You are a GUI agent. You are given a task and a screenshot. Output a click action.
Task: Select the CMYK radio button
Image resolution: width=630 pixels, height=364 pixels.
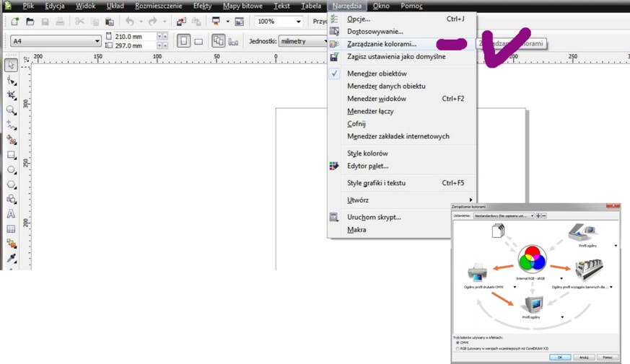pyautogui.click(x=457, y=343)
